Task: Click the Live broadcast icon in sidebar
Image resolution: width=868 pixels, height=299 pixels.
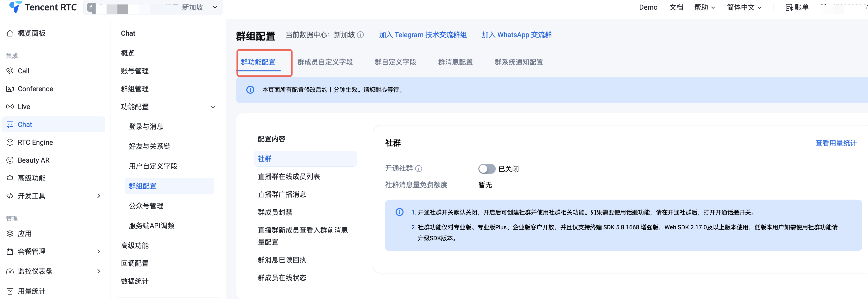Action: click(10, 107)
